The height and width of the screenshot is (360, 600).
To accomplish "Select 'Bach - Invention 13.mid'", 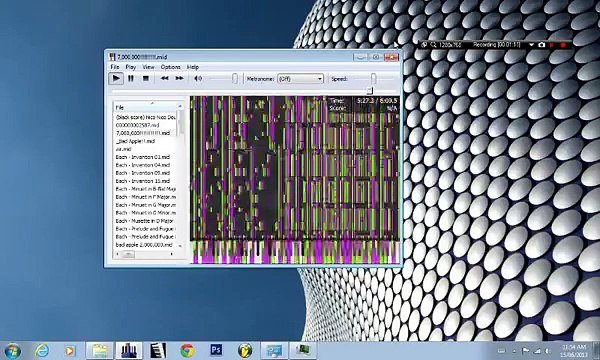I will pos(143,181).
